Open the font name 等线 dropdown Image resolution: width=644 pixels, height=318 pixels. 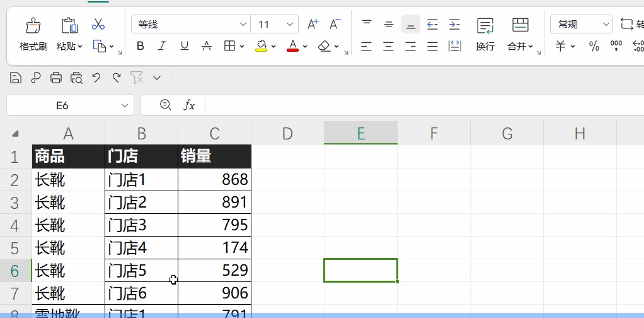click(x=243, y=25)
